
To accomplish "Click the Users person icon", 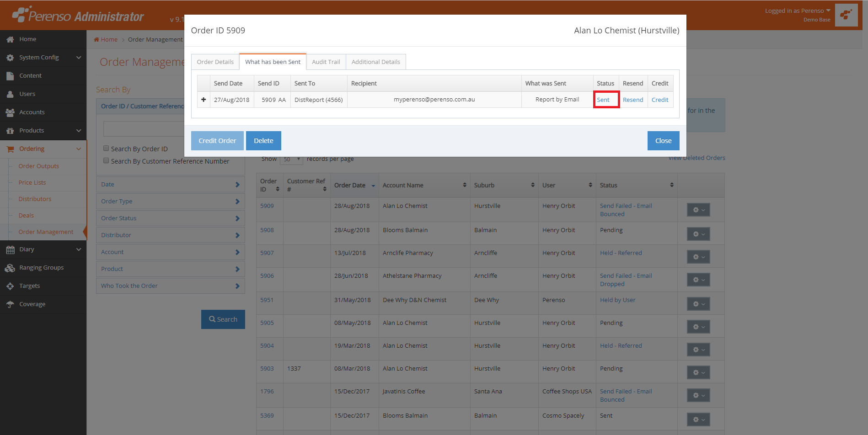I will (10, 94).
